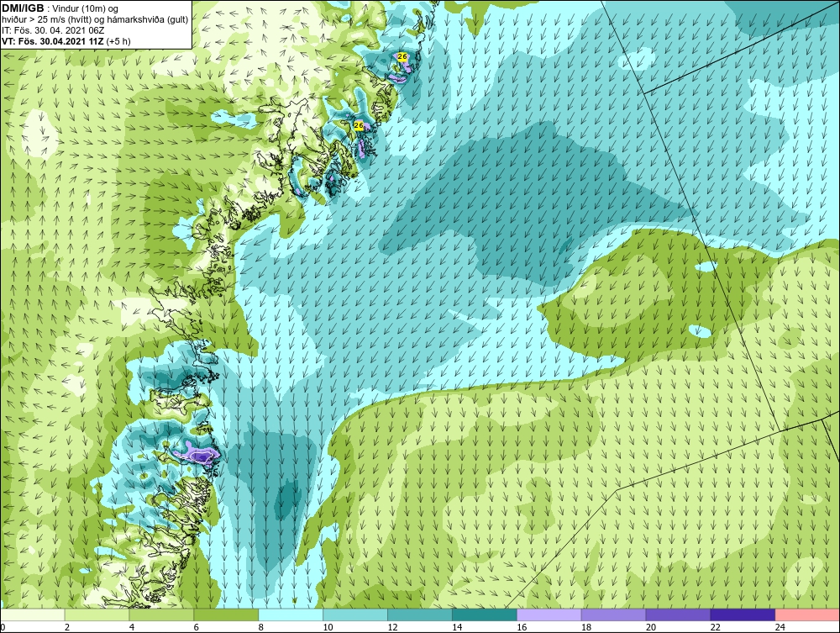840x633 pixels.
Task: Click the legend scale number '8'
Action: click(x=261, y=627)
